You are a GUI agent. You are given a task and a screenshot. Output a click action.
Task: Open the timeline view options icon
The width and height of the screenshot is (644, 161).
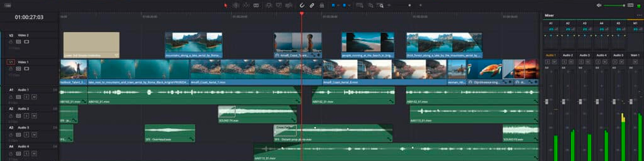pos(8,5)
